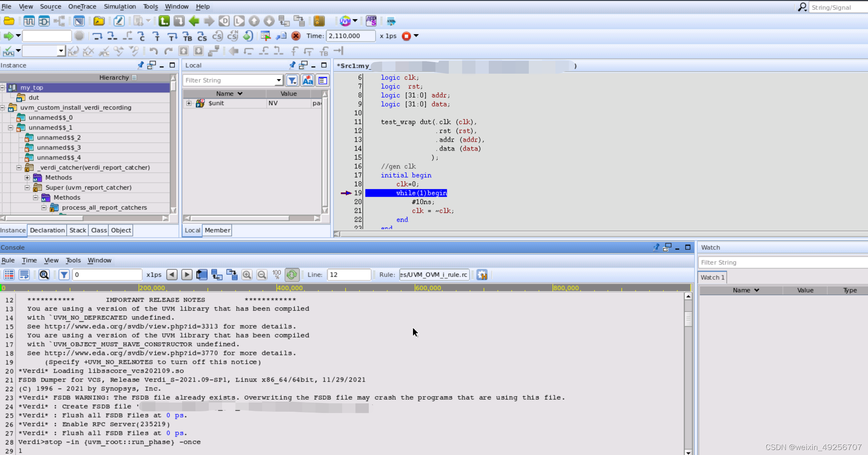Expand the $unit row in Local panel
This screenshot has width=868, height=455.
(189, 103)
